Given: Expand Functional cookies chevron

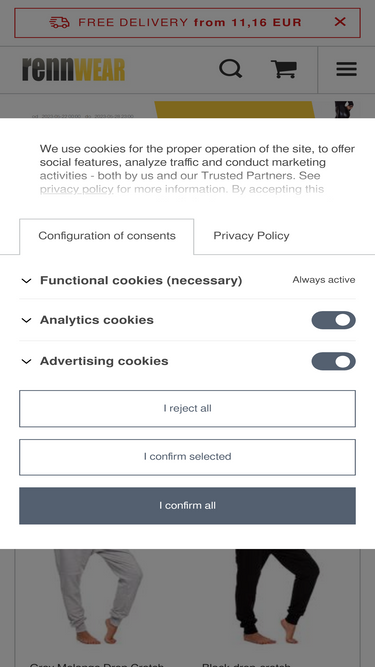Looking at the screenshot, I should tap(26, 281).
